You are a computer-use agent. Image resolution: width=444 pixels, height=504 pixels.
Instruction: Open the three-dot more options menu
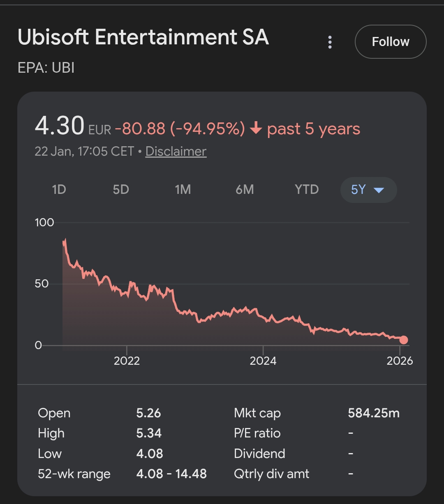point(330,42)
